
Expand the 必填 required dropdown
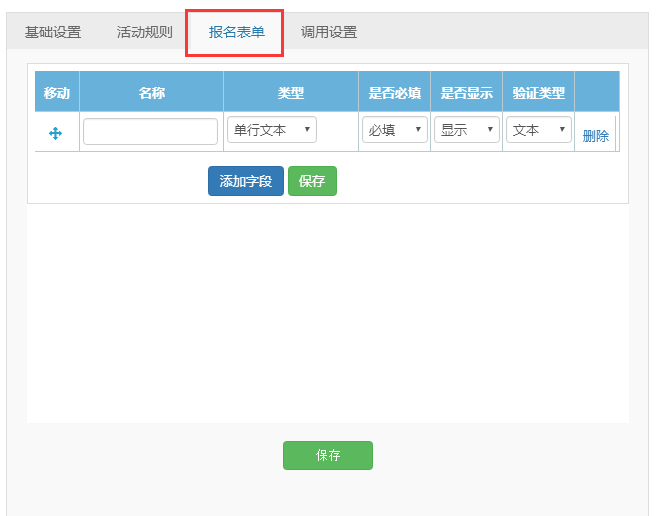[394, 130]
